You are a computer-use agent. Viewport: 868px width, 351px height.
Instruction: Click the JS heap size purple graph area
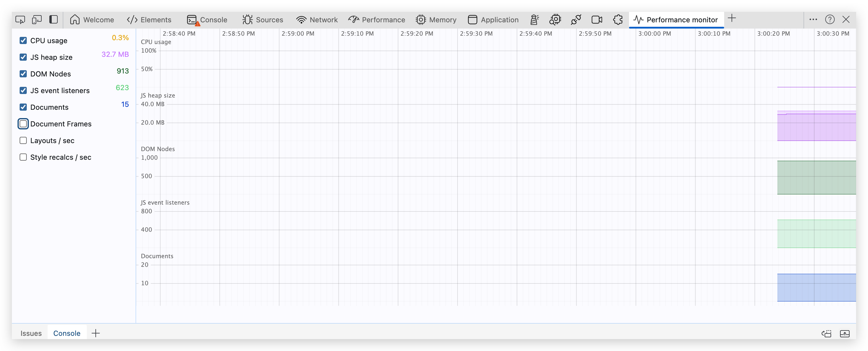pos(816,127)
